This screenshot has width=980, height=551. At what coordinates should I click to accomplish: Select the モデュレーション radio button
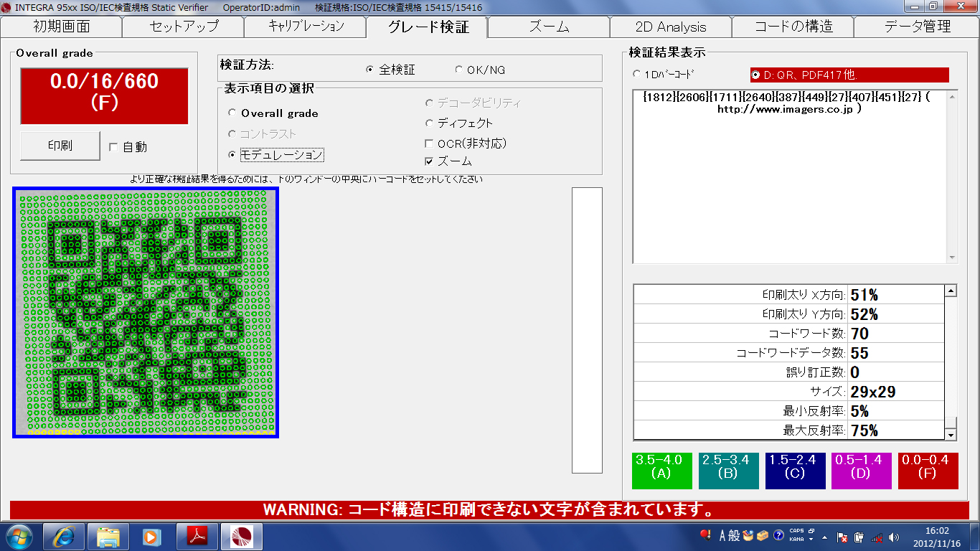232,154
